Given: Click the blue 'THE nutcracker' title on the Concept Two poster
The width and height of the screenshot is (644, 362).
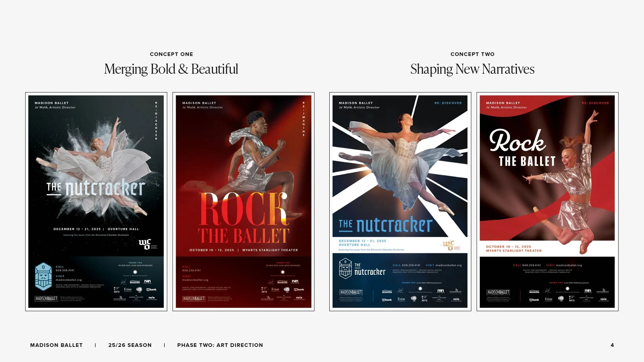Looking at the screenshot, I should click(x=385, y=225).
